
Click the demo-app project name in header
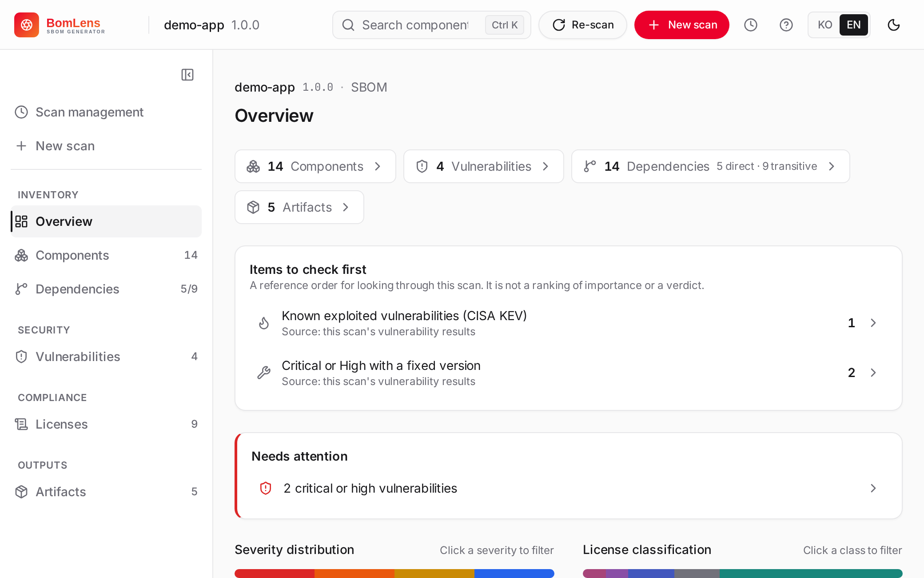(x=194, y=25)
